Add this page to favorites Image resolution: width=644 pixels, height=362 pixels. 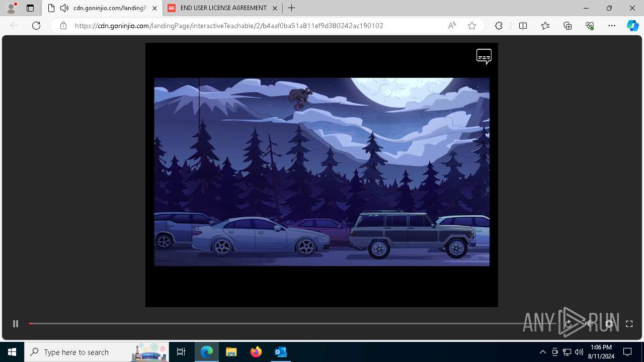point(472,26)
